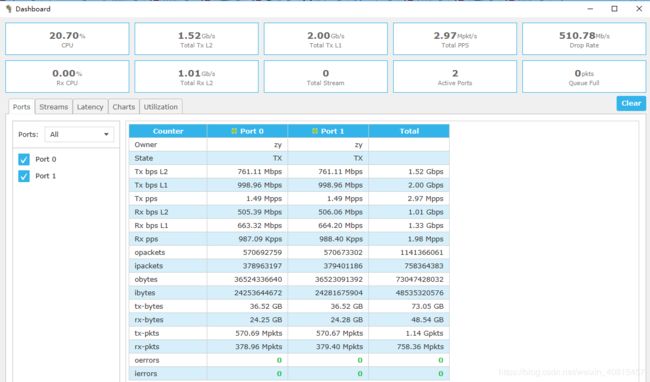Click the oerrors row label
The height and width of the screenshot is (382, 650).
coord(147,360)
